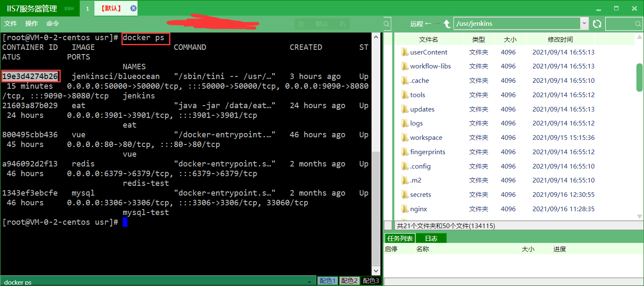Expand the command history dropdown arrow

(310, 281)
